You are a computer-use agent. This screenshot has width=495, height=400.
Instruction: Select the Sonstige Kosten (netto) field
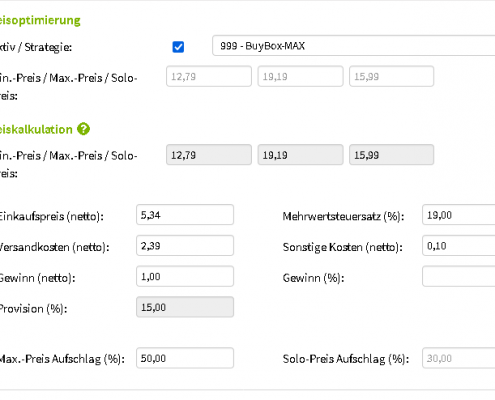459,245
